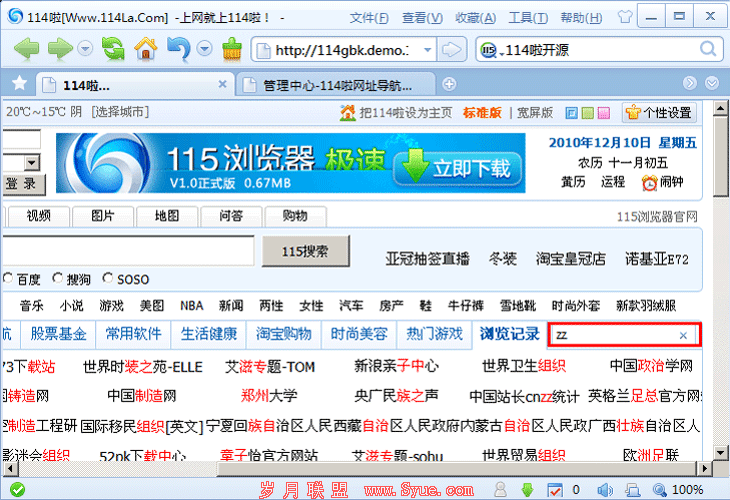
Task: Switch to the 地图 search tab
Action: [167, 216]
